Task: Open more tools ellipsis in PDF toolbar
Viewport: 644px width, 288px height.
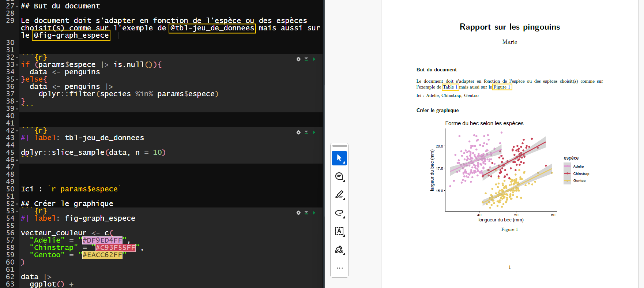Action: click(x=339, y=268)
